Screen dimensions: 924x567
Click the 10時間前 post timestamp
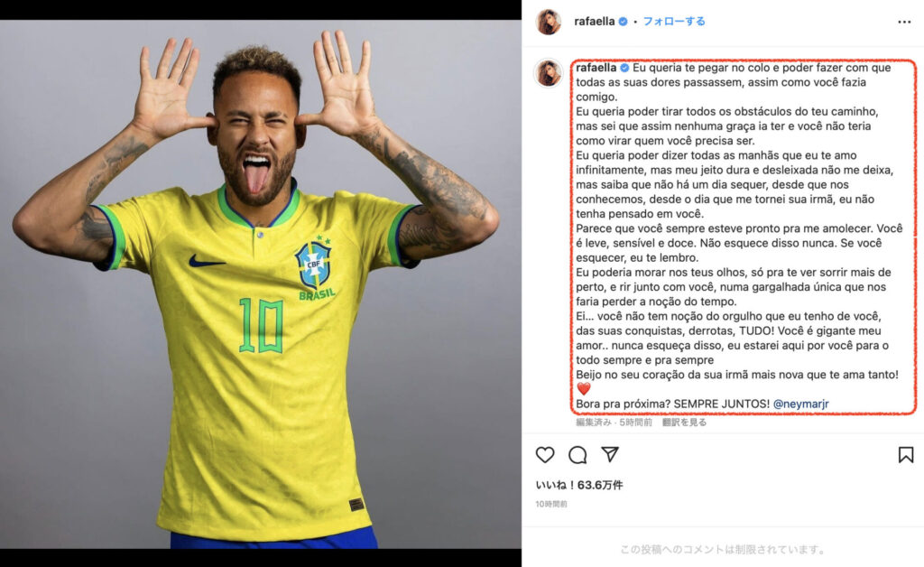click(x=551, y=504)
